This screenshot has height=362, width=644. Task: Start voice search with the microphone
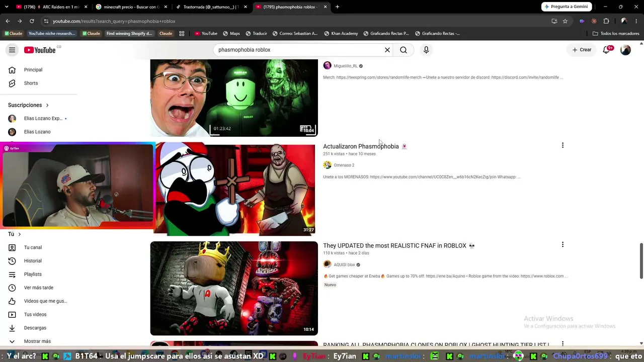pos(426,50)
